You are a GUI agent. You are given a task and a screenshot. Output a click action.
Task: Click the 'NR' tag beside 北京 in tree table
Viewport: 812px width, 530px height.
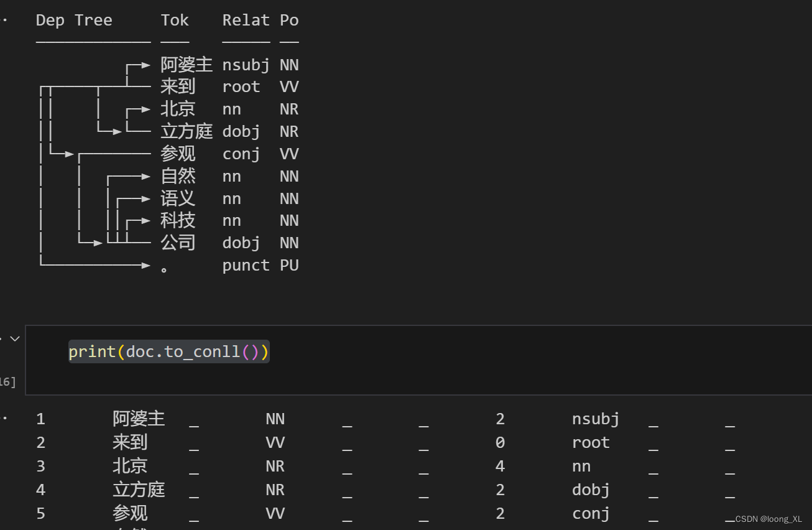(x=289, y=109)
